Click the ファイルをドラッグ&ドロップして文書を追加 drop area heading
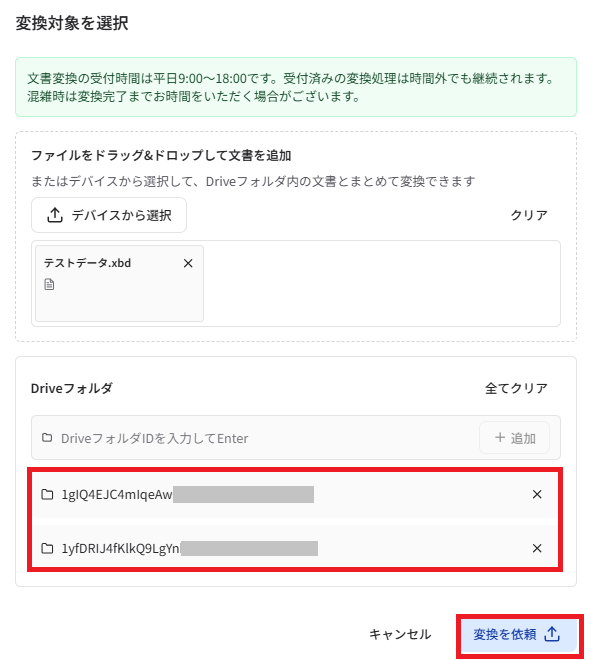This screenshot has width=591, height=660. 161,156
